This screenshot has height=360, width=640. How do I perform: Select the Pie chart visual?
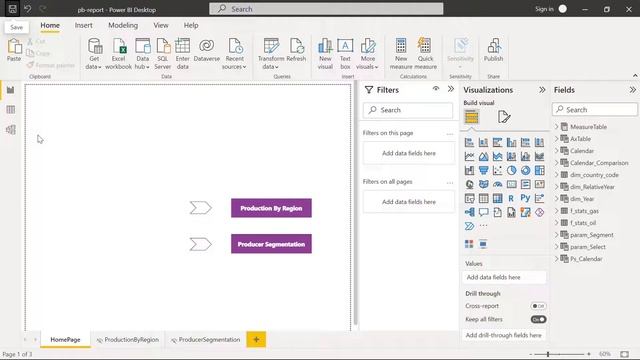511,170
